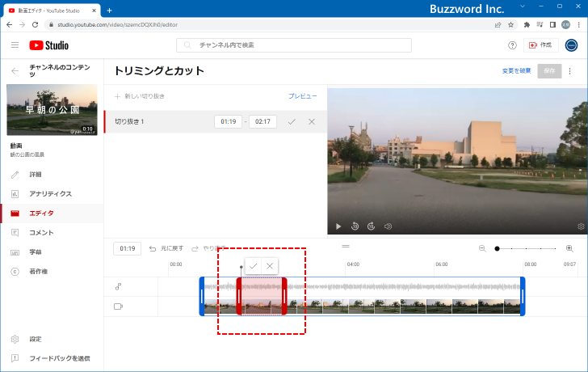
Task: Go back to channel content arrow
Action: 15,70
